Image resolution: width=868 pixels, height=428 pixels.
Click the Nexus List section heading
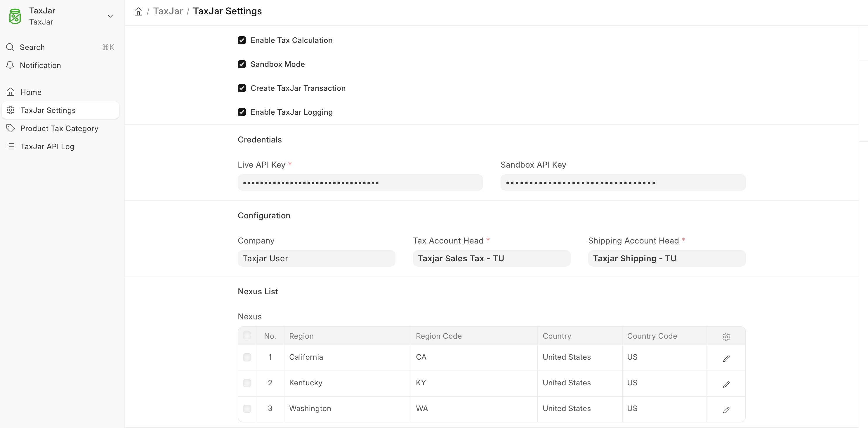click(258, 292)
